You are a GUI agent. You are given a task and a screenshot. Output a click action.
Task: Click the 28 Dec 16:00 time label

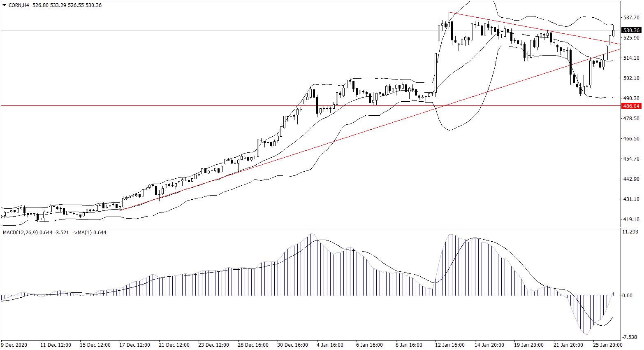point(253,345)
